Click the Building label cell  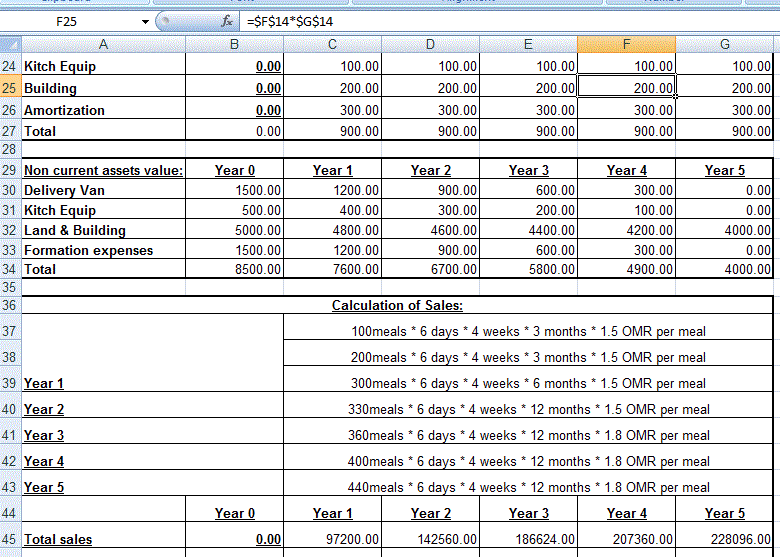(x=103, y=88)
